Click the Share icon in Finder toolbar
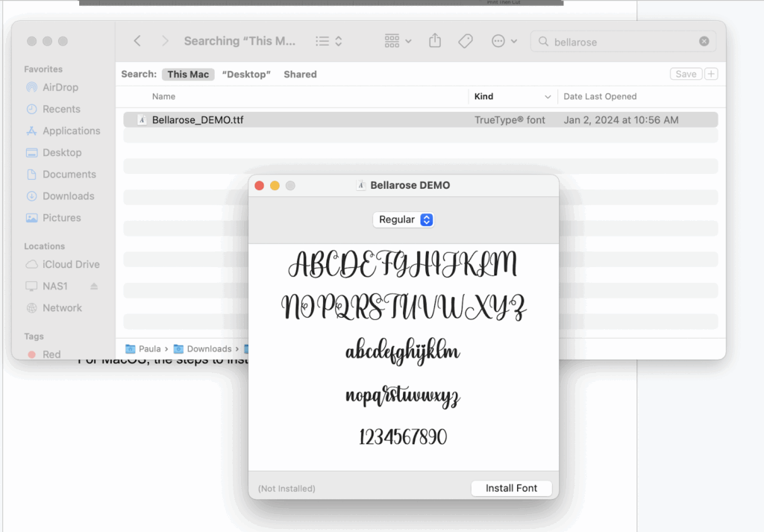The height and width of the screenshot is (532, 764). [x=435, y=42]
